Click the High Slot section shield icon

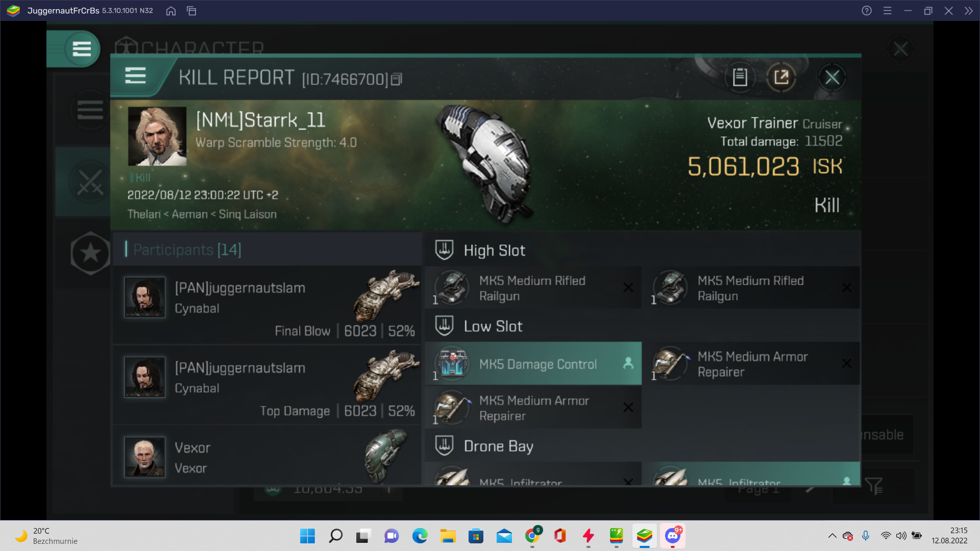pos(444,249)
